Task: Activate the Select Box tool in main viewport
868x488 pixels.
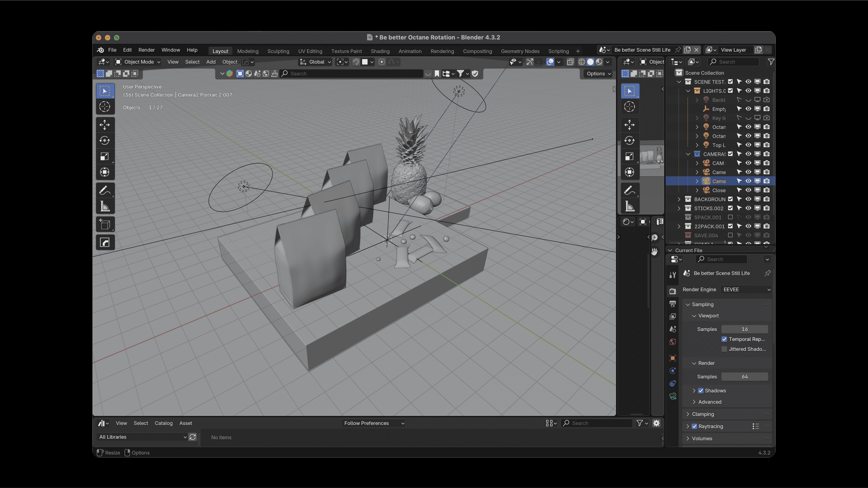Action: (105, 91)
